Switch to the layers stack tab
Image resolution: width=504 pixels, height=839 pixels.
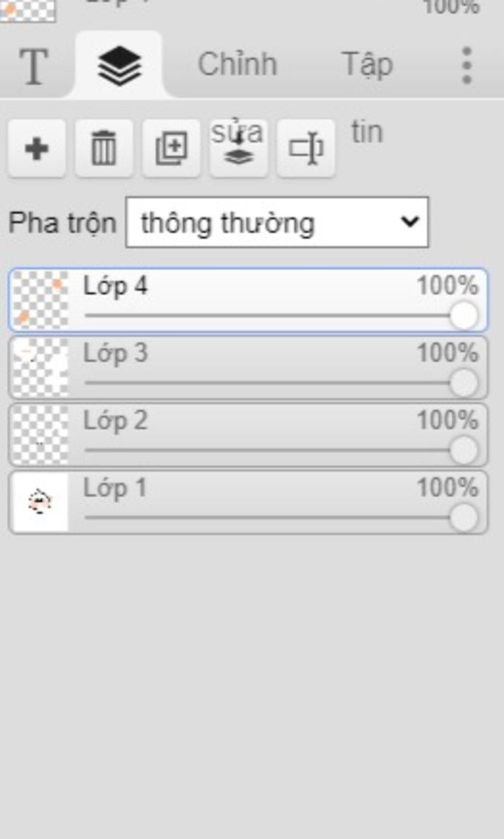[x=120, y=65]
